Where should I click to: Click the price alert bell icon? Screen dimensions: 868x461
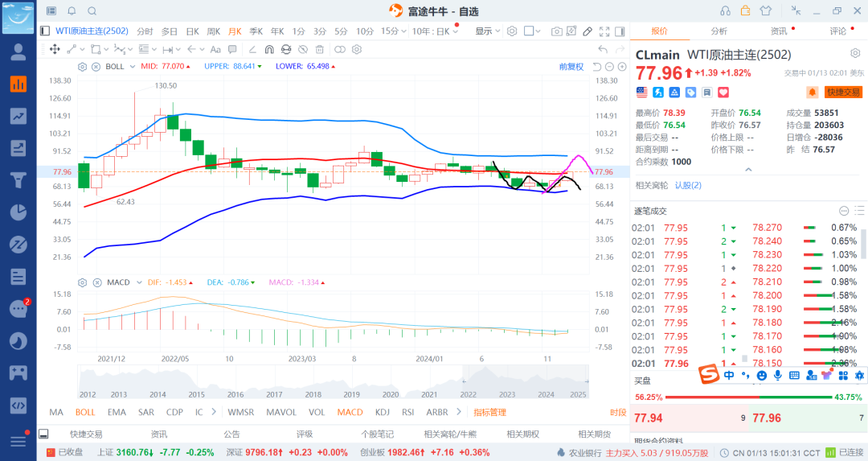click(x=813, y=93)
